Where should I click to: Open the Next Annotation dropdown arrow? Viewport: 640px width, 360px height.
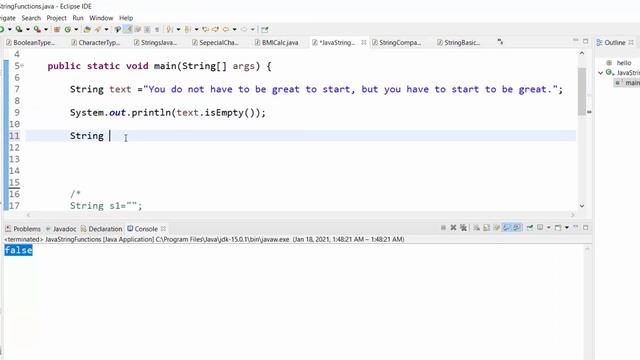coord(178,29)
